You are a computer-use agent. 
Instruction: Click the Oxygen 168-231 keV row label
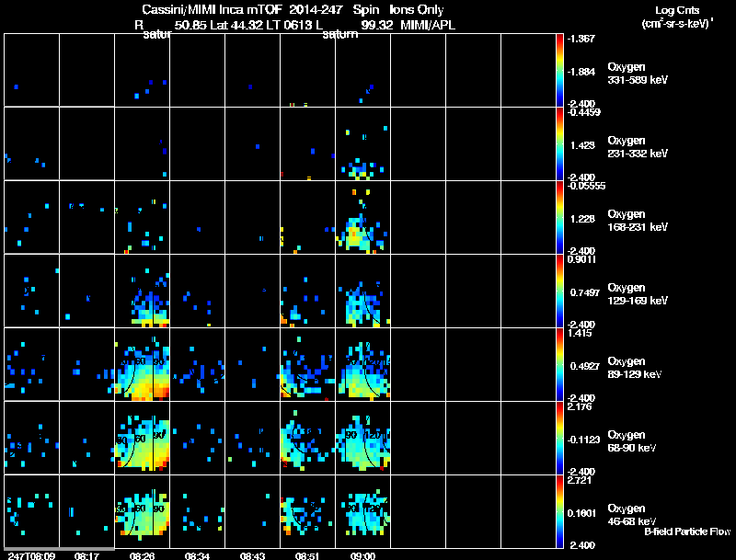638,221
